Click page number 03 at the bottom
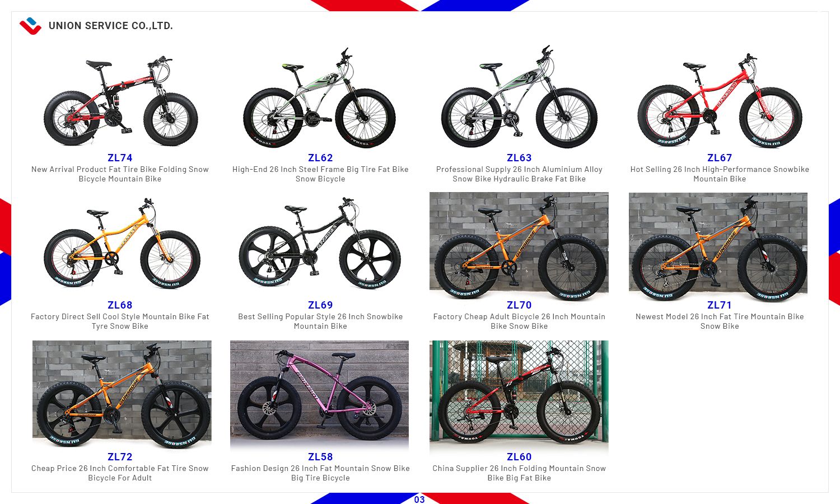This screenshot has height=504, width=840. [419, 500]
